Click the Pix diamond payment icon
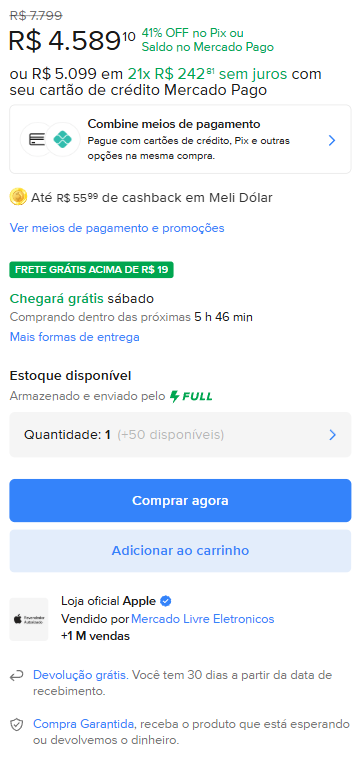The image size is (361, 760). (x=63, y=140)
